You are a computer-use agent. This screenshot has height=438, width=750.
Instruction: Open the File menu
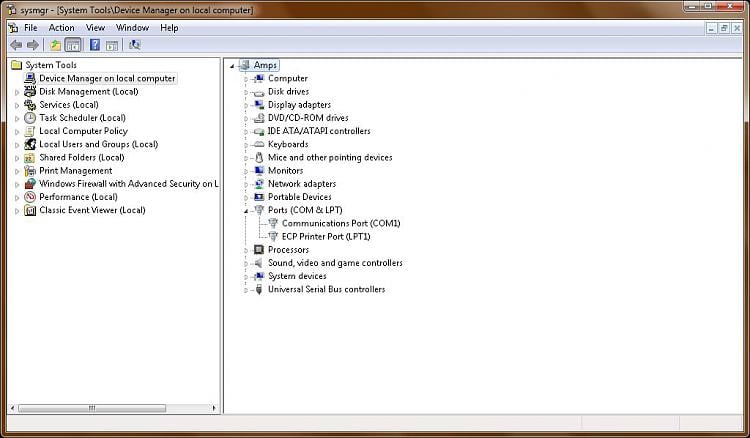[31, 28]
